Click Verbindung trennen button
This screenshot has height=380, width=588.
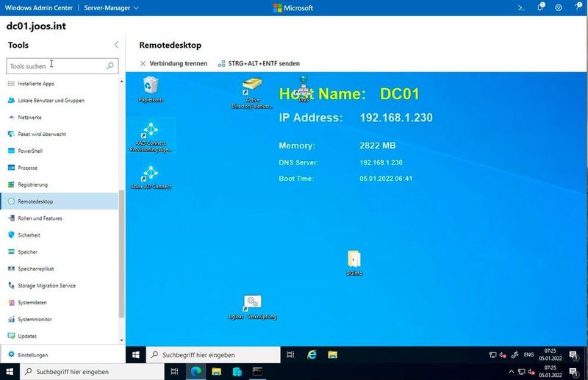click(x=173, y=63)
